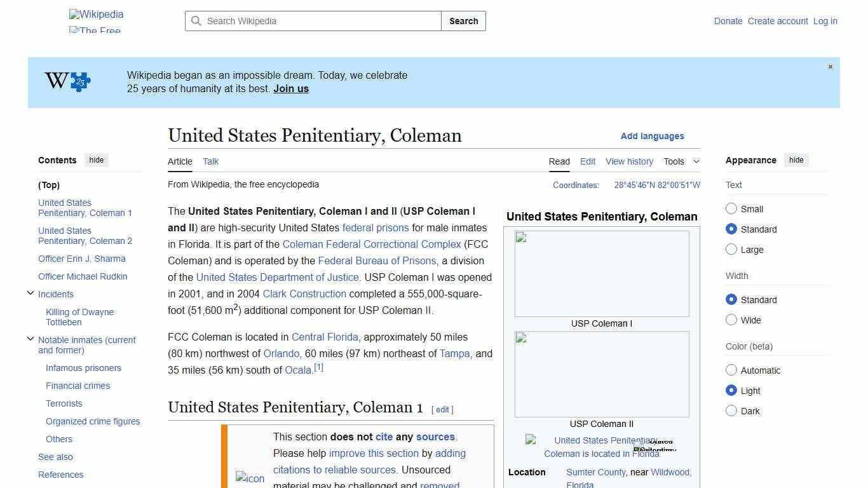Switch to the Talk tab

pyautogui.click(x=210, y=161)
